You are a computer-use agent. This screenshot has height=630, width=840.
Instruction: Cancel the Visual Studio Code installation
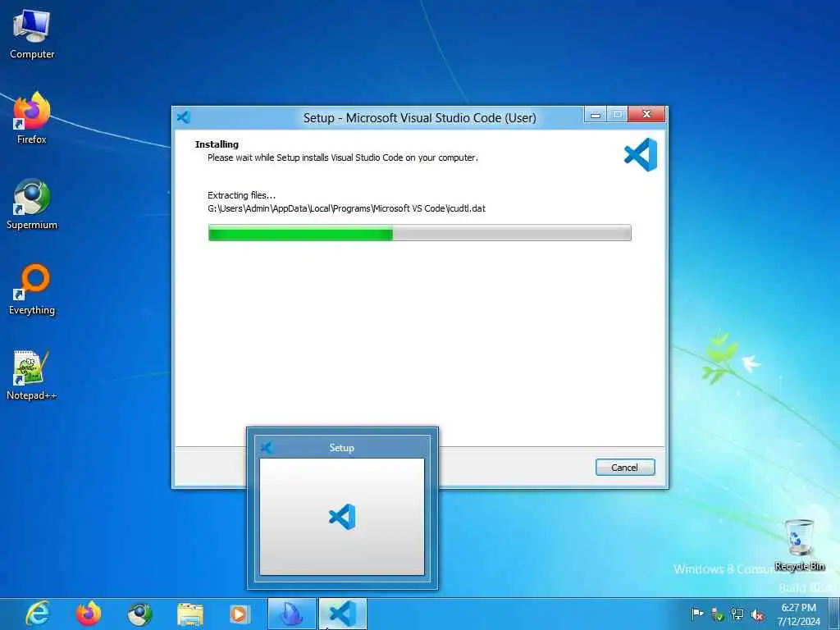point(624,467)
